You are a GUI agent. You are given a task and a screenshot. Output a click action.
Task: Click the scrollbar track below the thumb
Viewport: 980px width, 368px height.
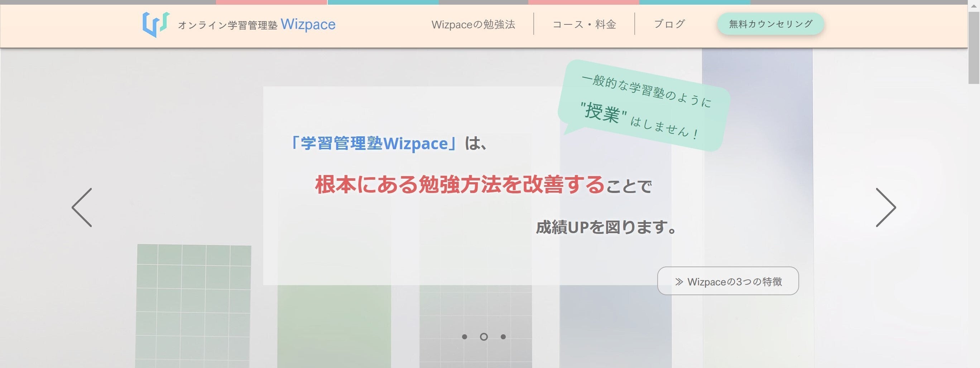coord(974,228)
